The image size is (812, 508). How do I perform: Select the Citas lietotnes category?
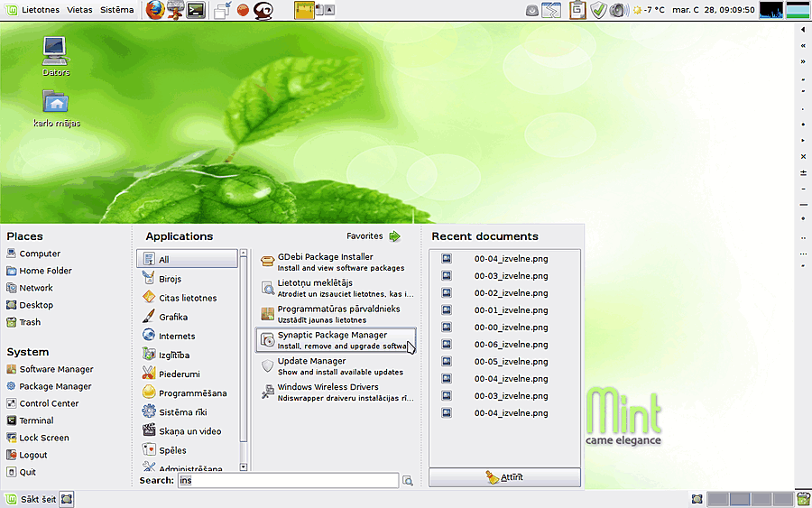tap(187, 298)
